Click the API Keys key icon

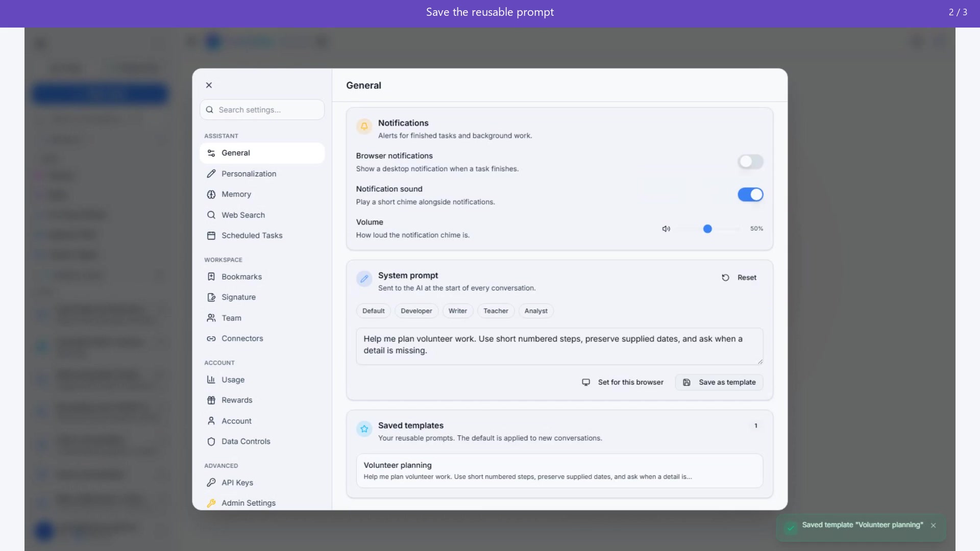pos(211,483)
